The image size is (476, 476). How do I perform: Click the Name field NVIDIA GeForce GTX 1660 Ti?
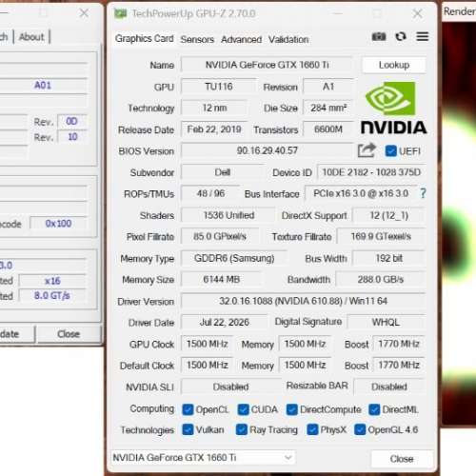point(267,65)
